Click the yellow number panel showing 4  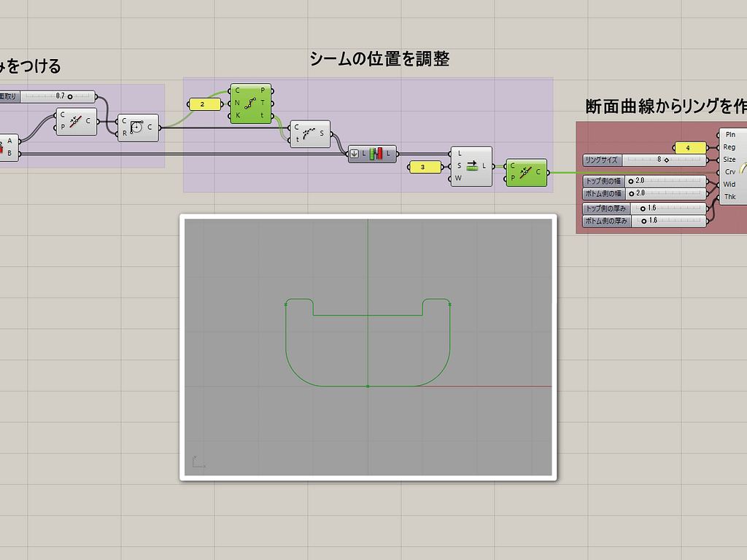tap(690, 147)
